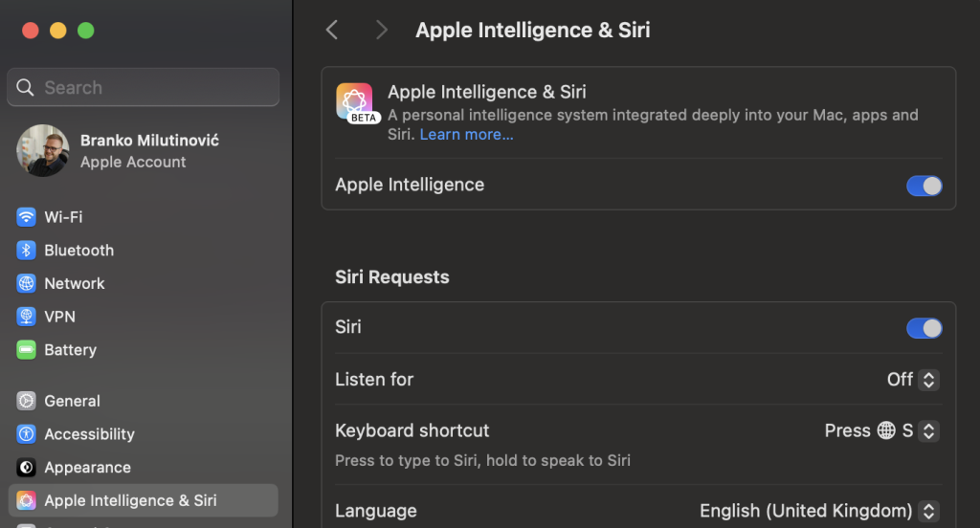This screenshot has height=528, width=980.
Task: Select Apple Intelligence & Siri sidebar item
Action: tap(130, 500)
